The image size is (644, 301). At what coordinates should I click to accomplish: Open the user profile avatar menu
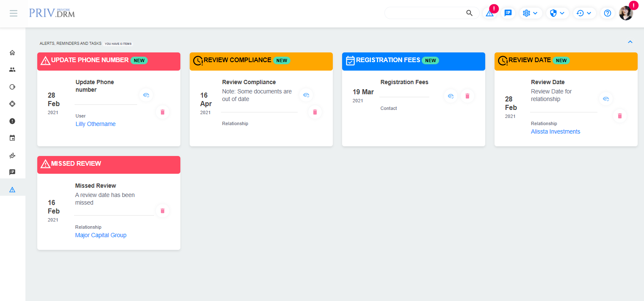click(x=626, y=13)
